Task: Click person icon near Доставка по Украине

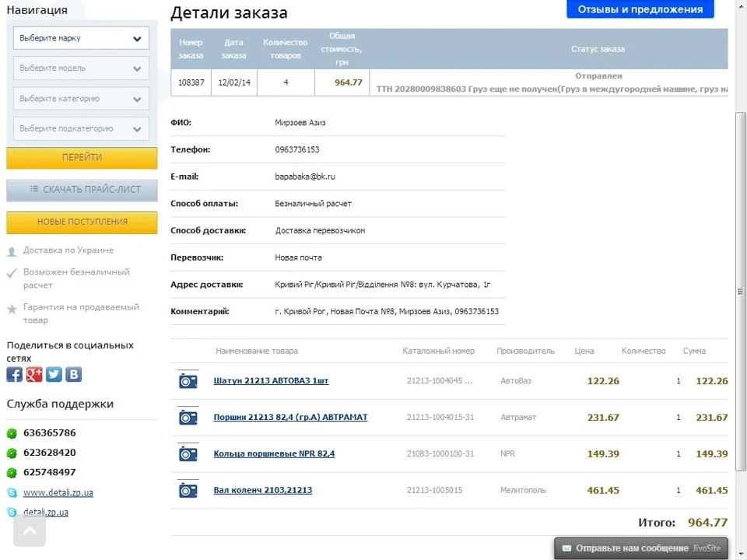Action: 12,251
